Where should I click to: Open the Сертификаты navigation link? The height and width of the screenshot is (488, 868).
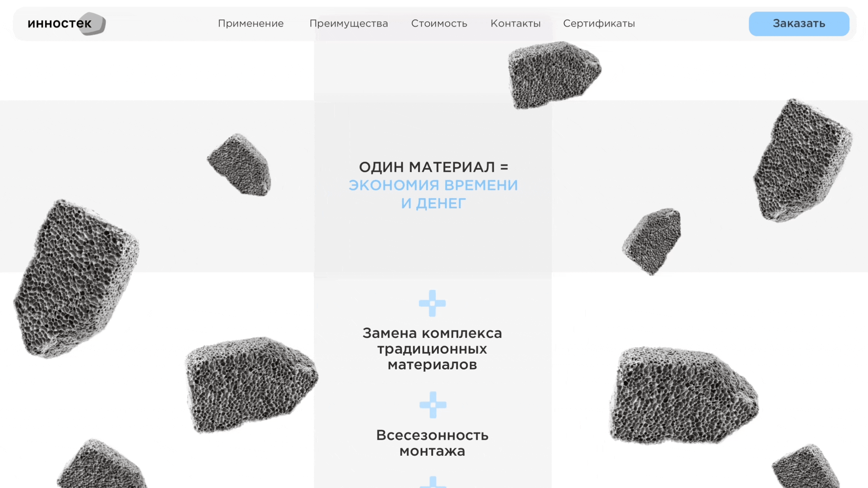[x=599, y=24]
